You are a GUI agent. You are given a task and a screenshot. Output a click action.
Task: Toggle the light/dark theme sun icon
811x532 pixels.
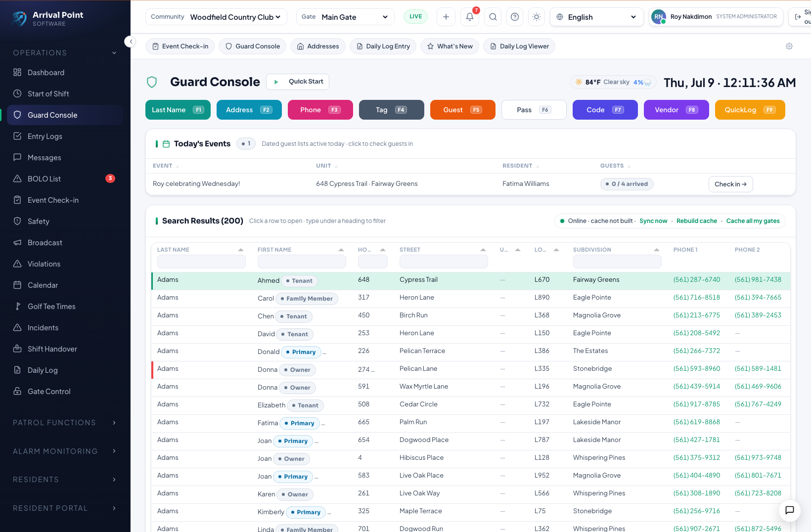[537, 17]
